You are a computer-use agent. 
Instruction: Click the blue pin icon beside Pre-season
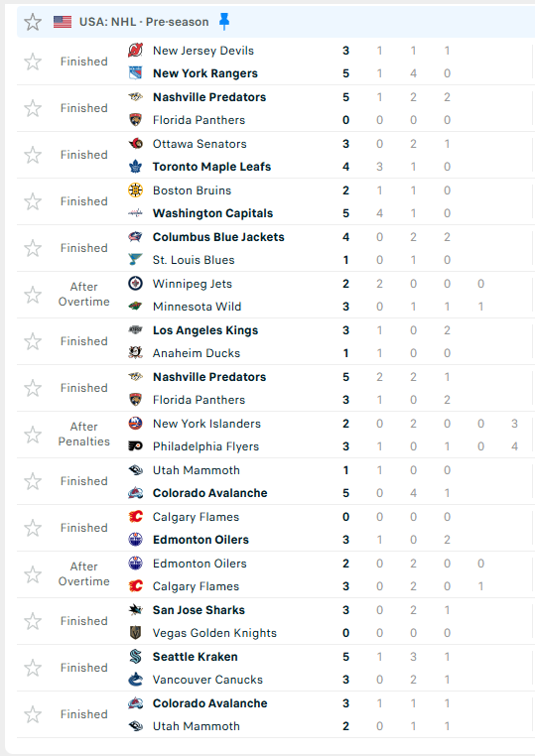click(x=224, y=22)
